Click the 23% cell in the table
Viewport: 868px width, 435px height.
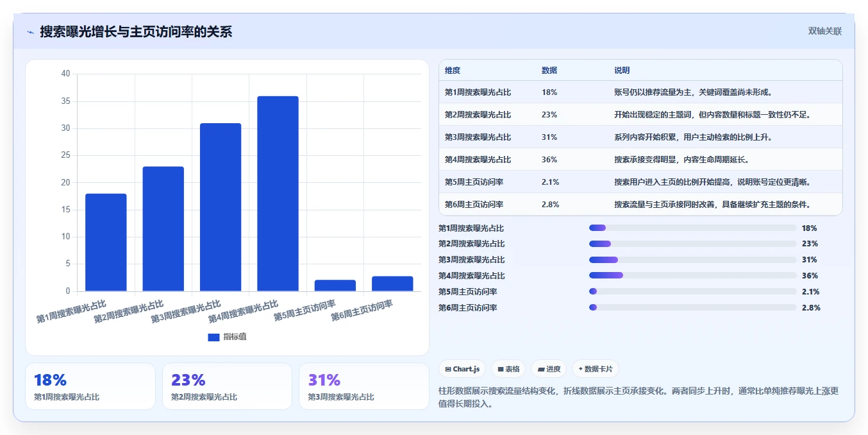pos(549,115)
